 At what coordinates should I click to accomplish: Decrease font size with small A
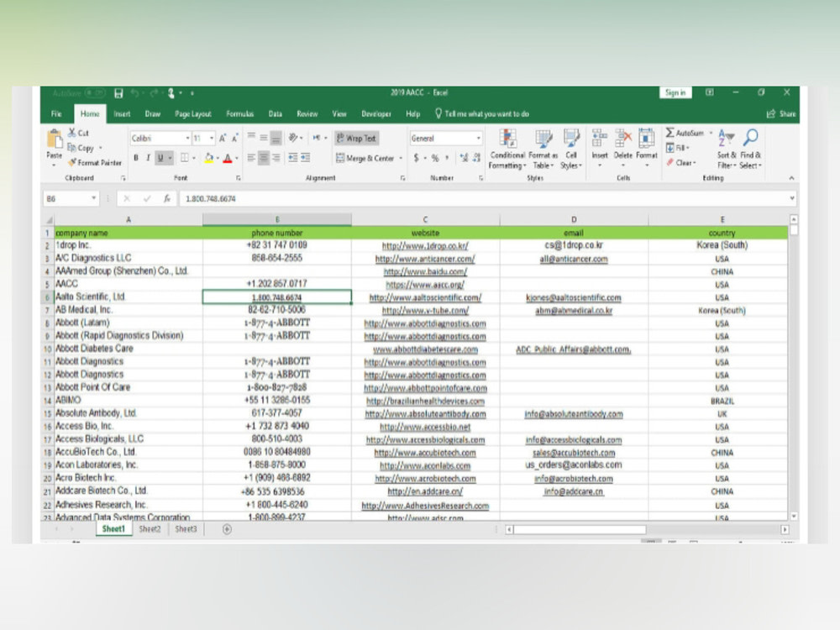coord(234,139)
